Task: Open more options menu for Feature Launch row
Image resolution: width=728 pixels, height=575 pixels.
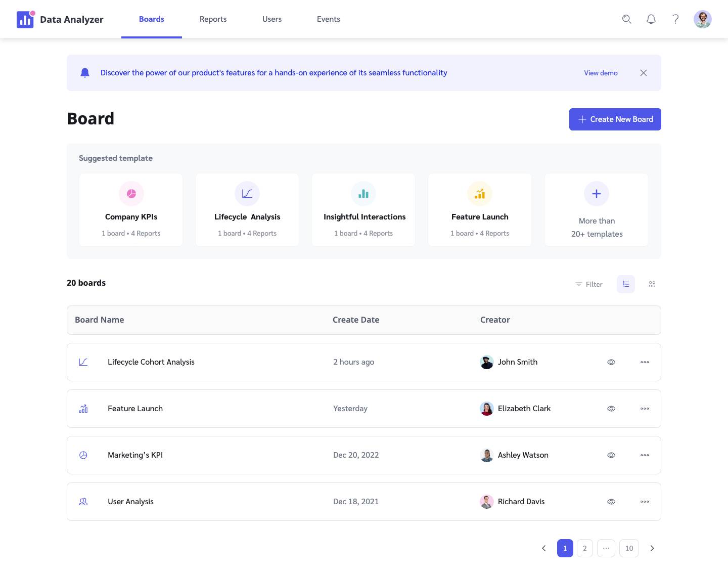Action: [645, 409]
